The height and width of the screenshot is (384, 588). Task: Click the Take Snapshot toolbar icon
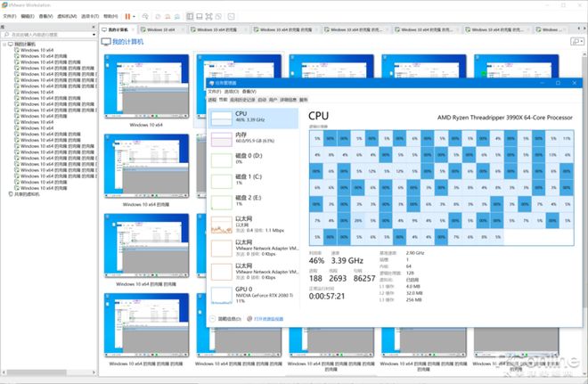(158, 17)
